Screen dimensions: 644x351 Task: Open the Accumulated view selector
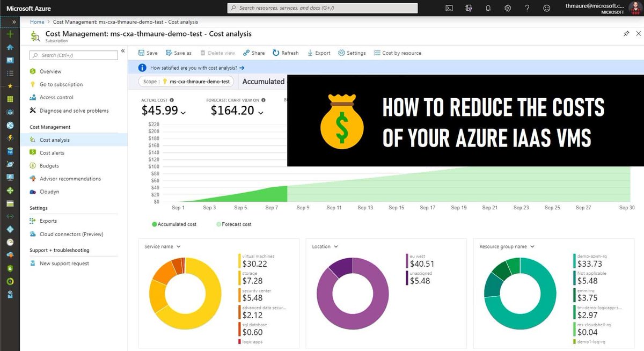(264, 82)
